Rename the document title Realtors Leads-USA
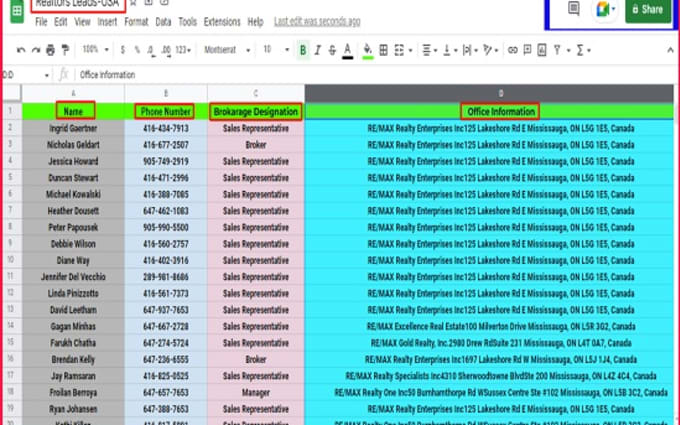Viewport: 680px width, 425px height. coord(78,4)
